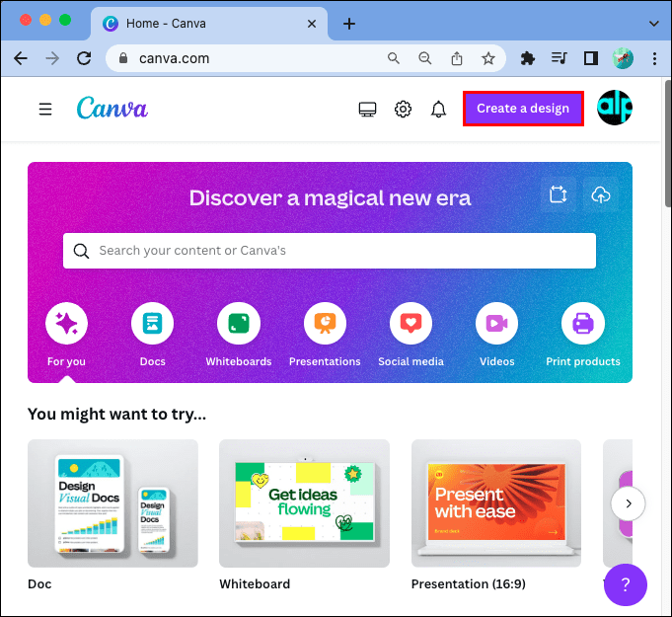Open the Chrome three-dot menu
Viewport: 672px width, 617px height.
point(654,58)
